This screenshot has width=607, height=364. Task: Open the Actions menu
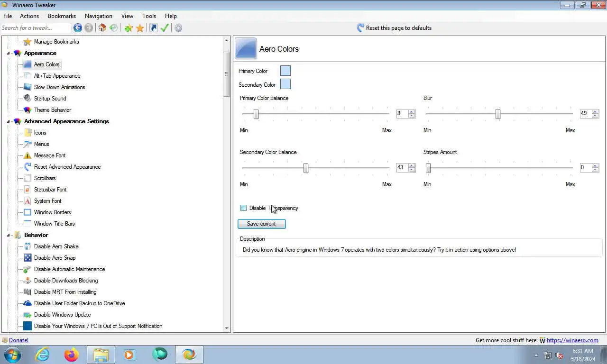tap(29, 16)
